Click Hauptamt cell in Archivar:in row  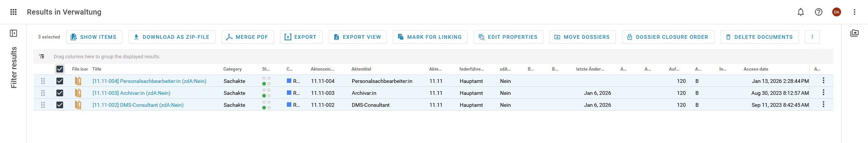click(471, 93)
